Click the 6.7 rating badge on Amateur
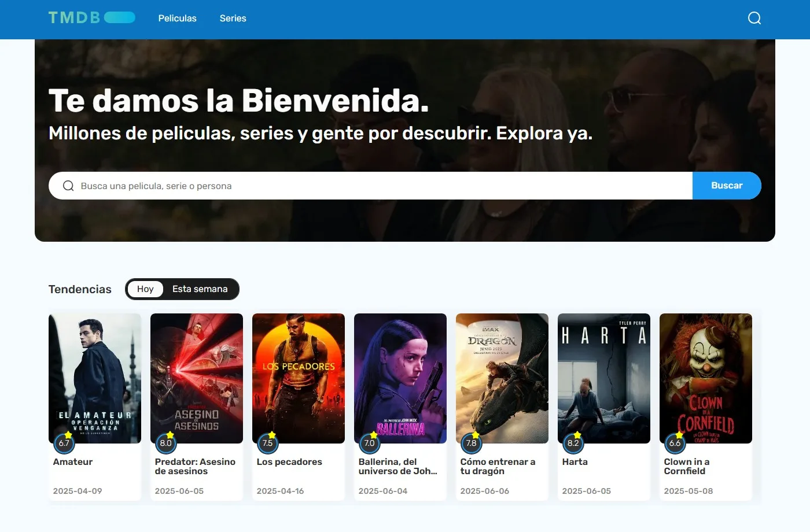The image size is (810, 532). click(64, 443)
